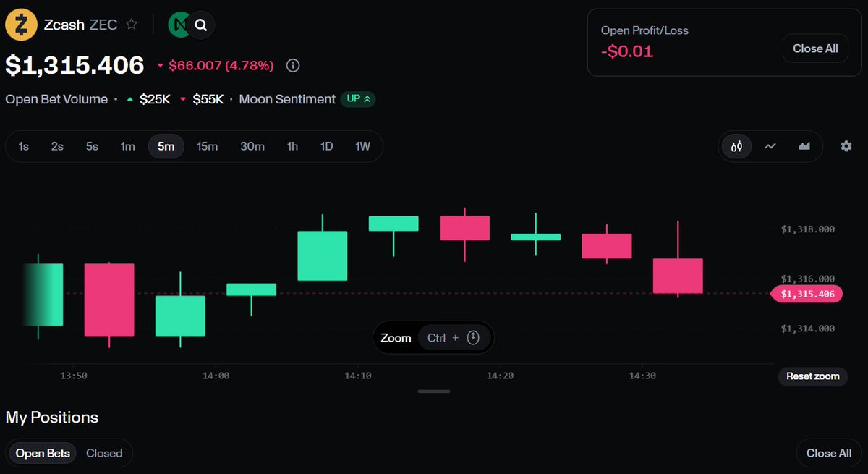Image resolution: width=868 pixels, height=474 pixels.
Task: Select the 5s timeframe
Action: tap(92, 146)
